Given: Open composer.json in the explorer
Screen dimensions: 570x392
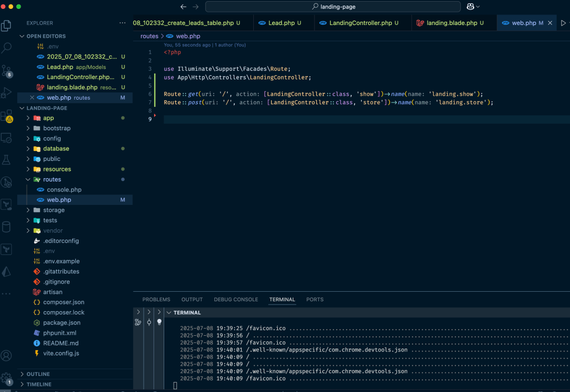Looking at the screenshot, I should pyautogui.click(x=63, y=302).
